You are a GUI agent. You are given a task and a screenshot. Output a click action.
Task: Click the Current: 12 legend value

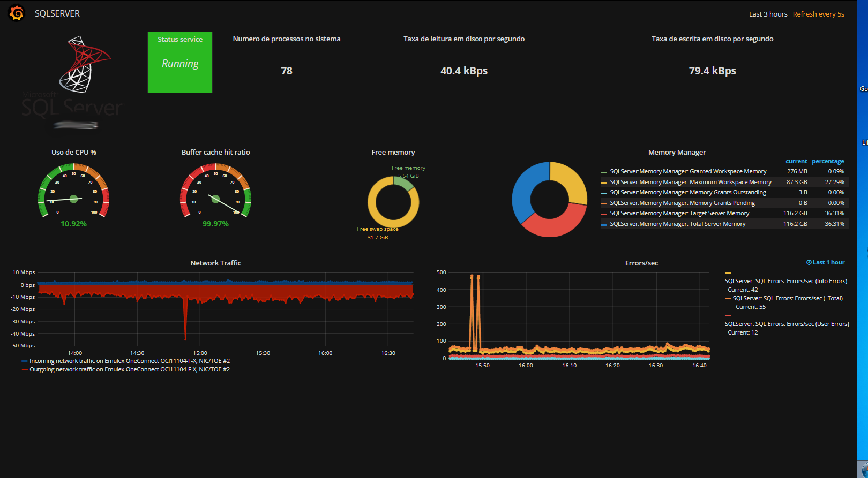coord(743,333)
